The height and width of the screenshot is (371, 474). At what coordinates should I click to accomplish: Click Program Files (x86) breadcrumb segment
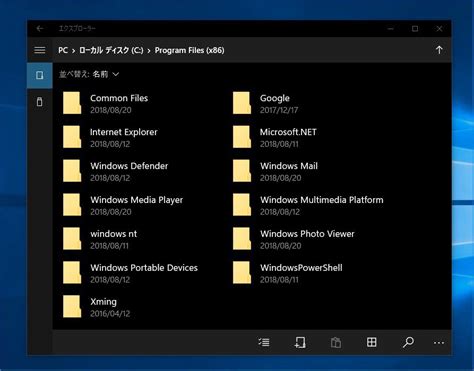click(189, 50)
